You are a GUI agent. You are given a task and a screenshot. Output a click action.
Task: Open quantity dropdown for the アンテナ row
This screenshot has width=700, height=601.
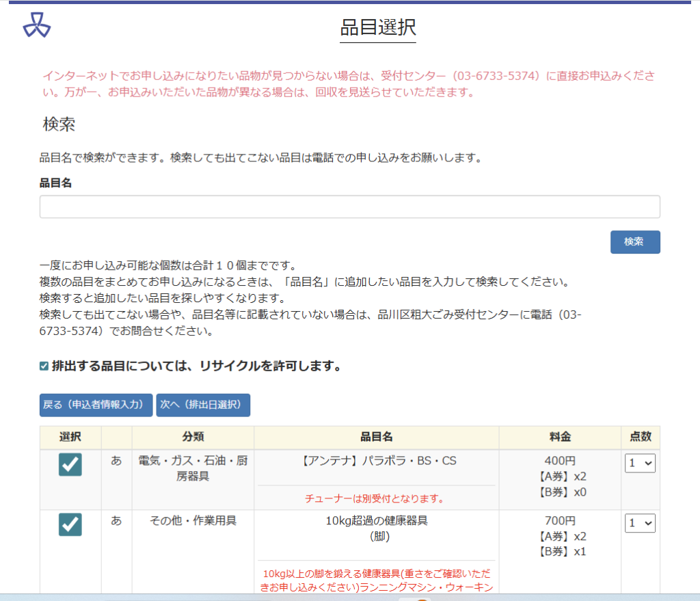[x=640, y=464]
